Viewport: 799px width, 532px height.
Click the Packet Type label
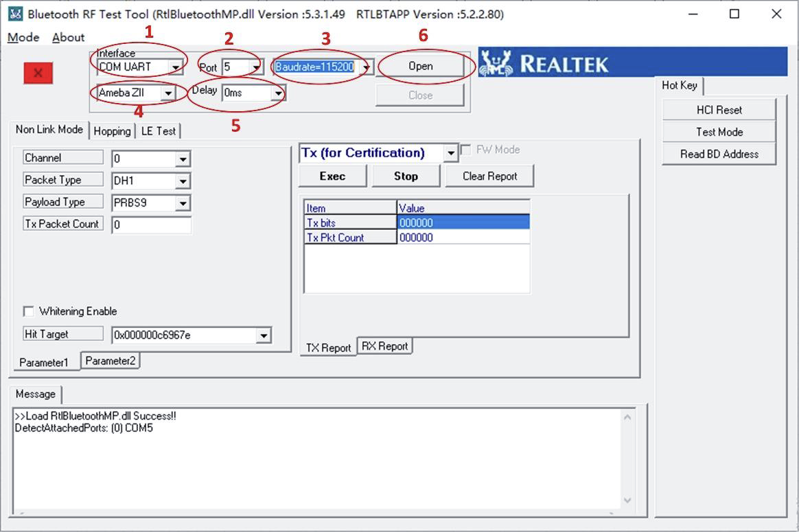pos(63,180)
